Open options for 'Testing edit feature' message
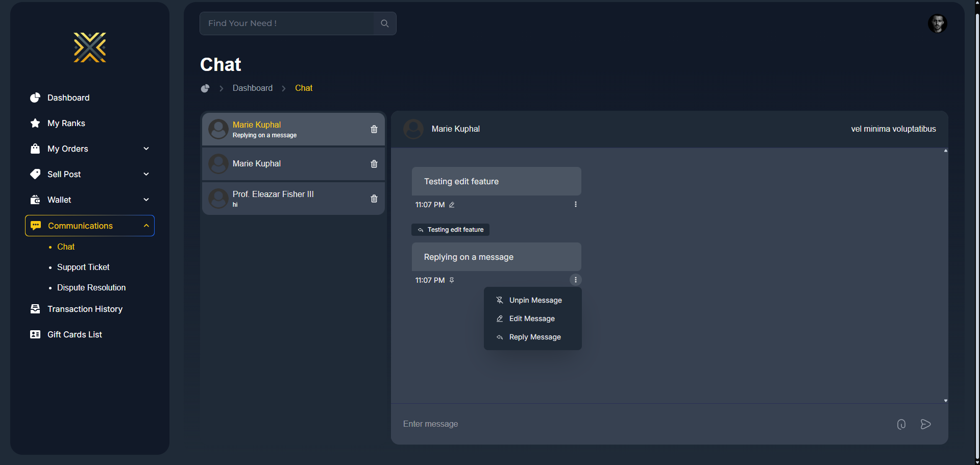The height and width of the screenshot is (465, 980). (x=575, y=204)
